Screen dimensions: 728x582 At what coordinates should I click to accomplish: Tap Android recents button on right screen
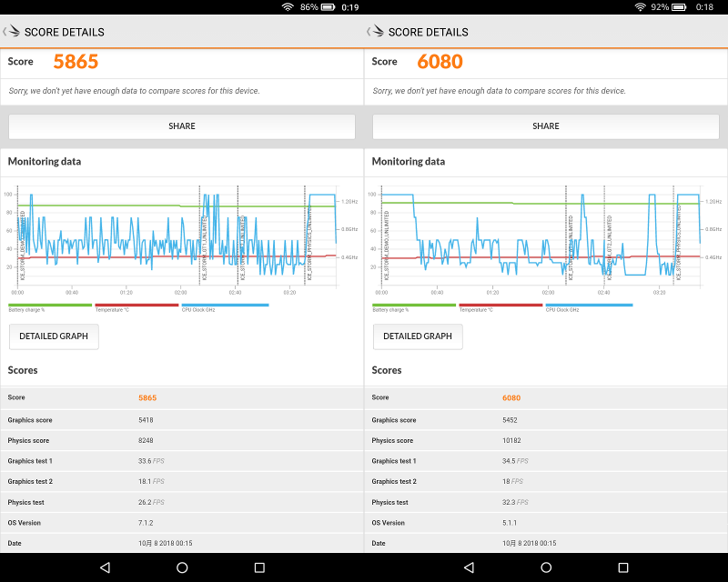pos(623,567)
